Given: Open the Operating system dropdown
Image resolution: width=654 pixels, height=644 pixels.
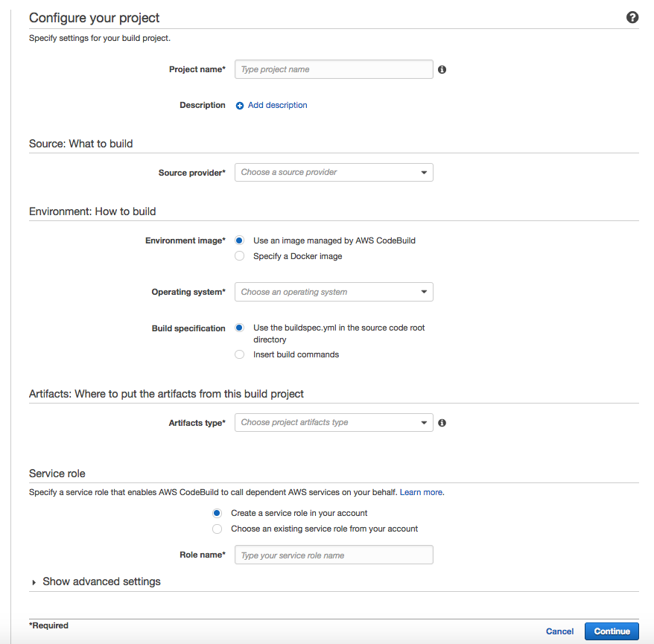Looking at the screenshot, I should (334, 292).
